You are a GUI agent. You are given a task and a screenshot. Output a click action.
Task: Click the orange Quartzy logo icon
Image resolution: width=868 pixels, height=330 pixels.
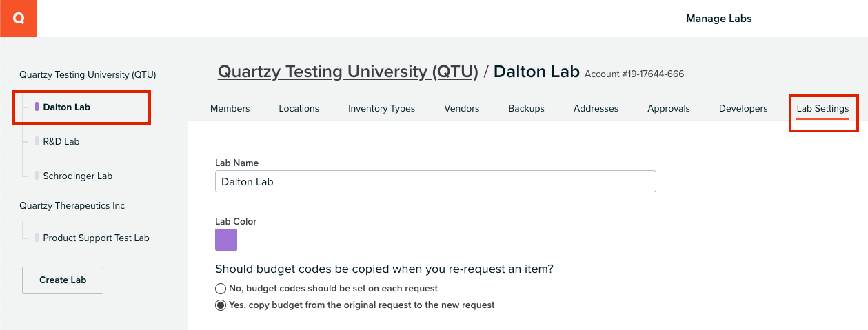[x=18, y=18]
